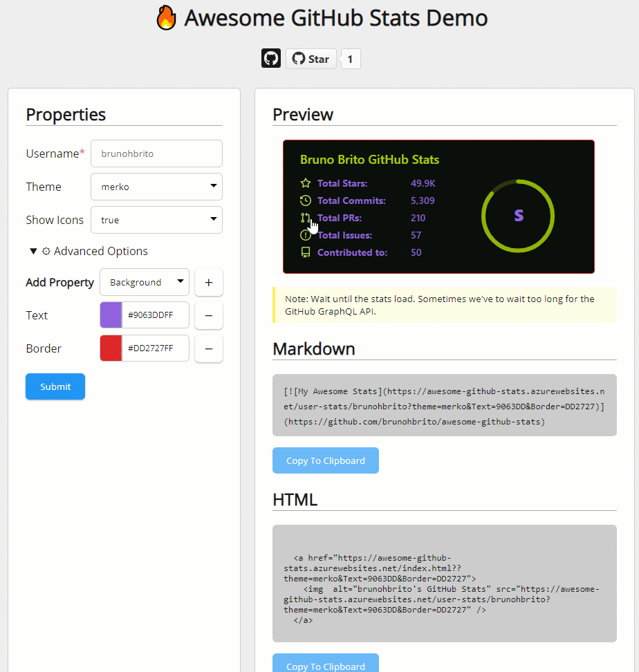The height and width of the screenshot is (672, 639).
Task: Click the repository icon beside Contributed to
Action: [x=306, y=252]
